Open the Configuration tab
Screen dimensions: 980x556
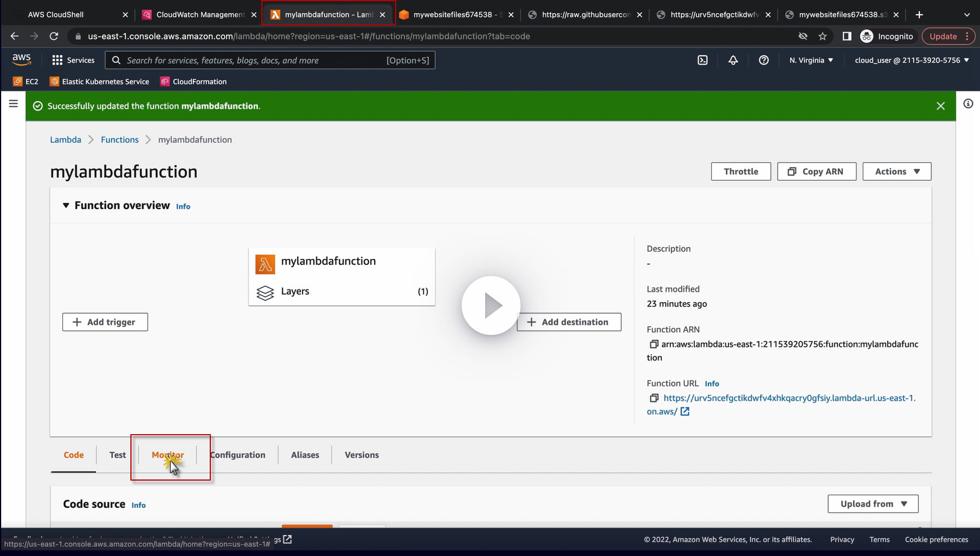[x=237, y=455]
